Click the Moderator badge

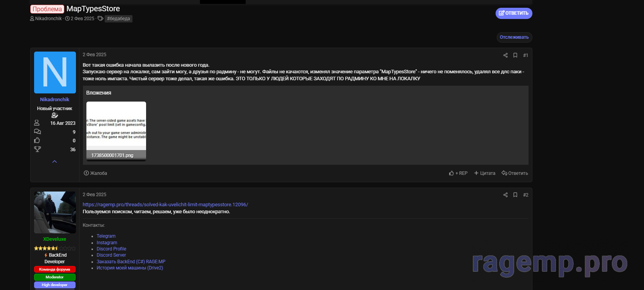click(55, 277)
